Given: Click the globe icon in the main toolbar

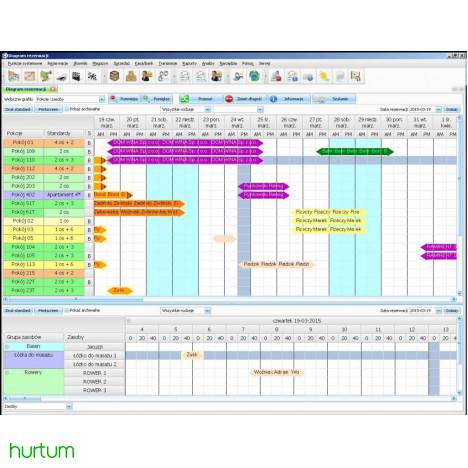Looking at the screenshot, I should click(254, 76).
